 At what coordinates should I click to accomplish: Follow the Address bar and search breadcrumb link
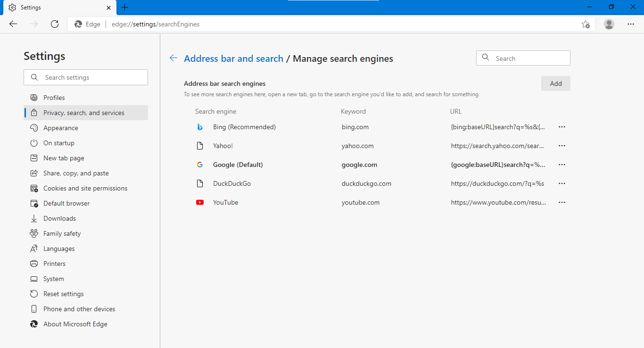click(x=233, y=58)
